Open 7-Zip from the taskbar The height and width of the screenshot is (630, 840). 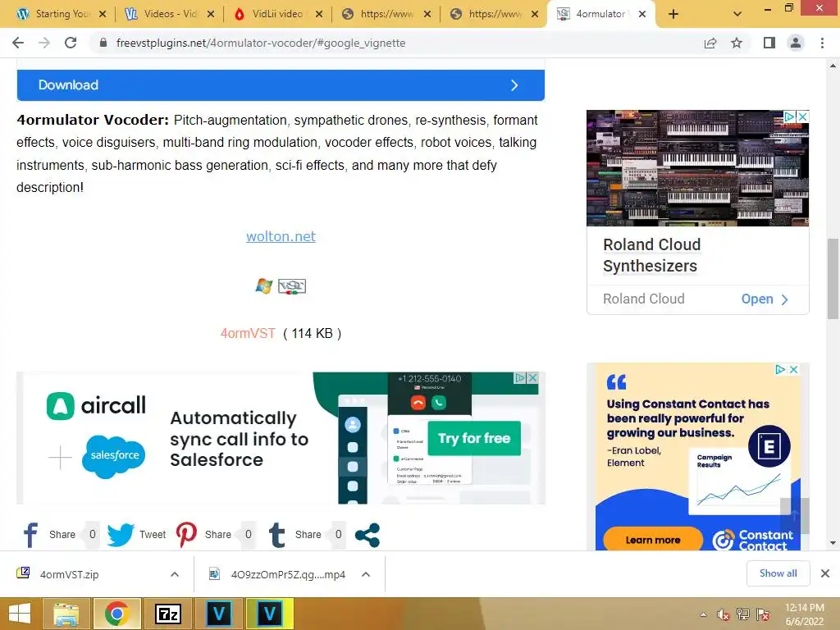[x=167, y=614]
